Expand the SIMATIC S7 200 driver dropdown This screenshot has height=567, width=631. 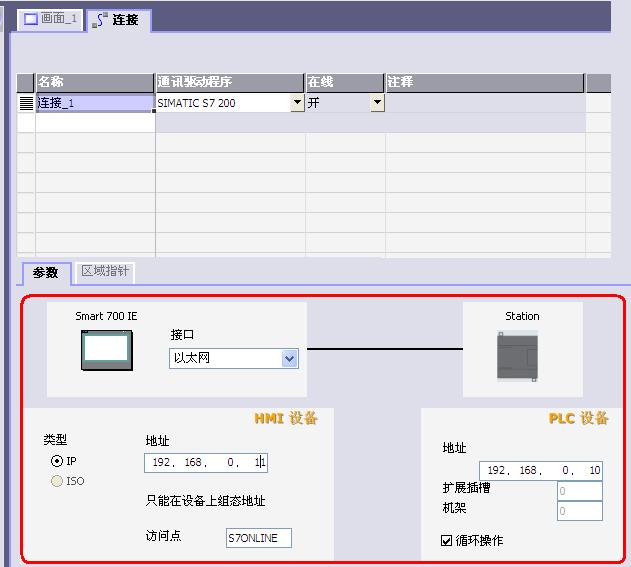297,102
